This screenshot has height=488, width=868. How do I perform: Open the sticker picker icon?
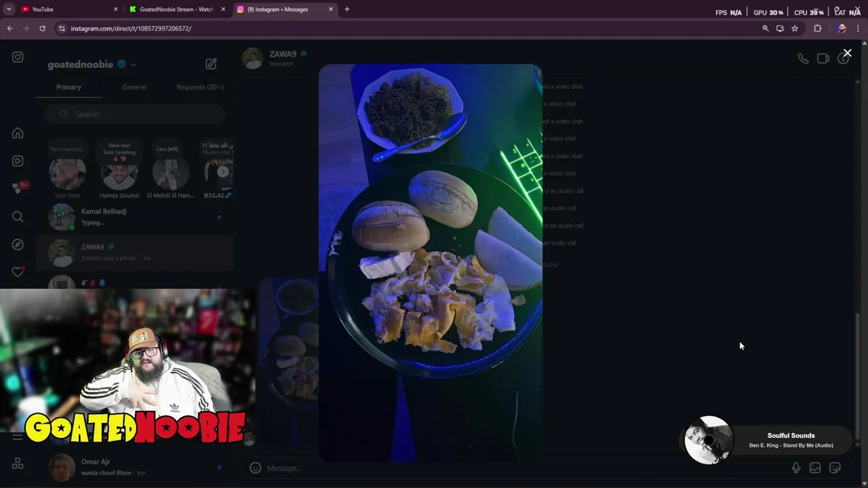coord(835,468)
